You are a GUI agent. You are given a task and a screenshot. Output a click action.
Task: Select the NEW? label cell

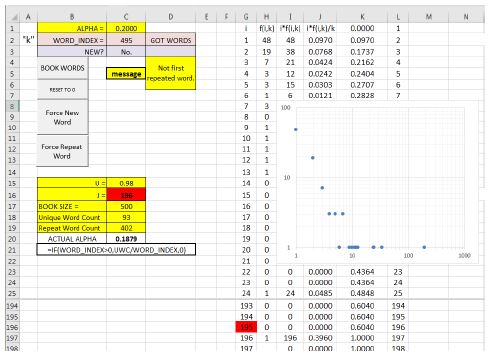point(72,52)
